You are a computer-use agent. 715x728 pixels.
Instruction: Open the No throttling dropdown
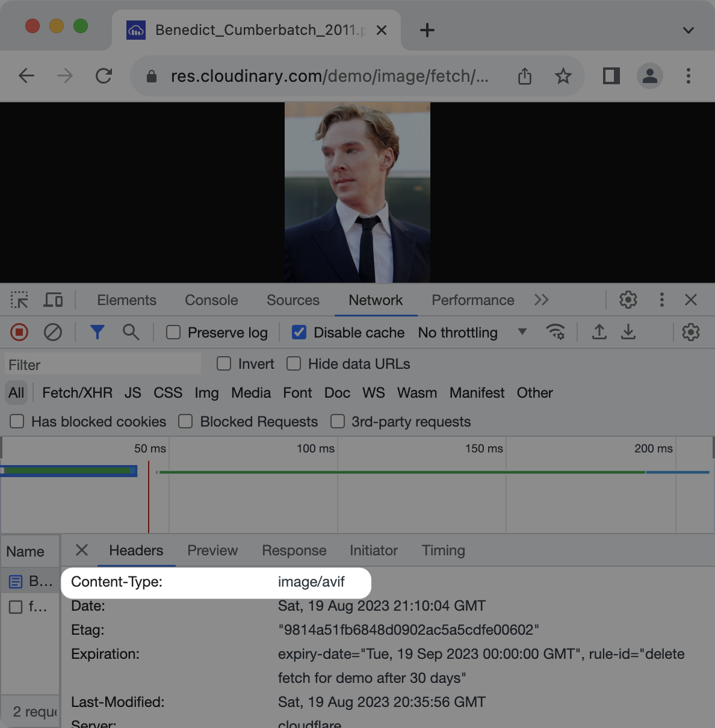pyautogui.click(x=472, y=333)
